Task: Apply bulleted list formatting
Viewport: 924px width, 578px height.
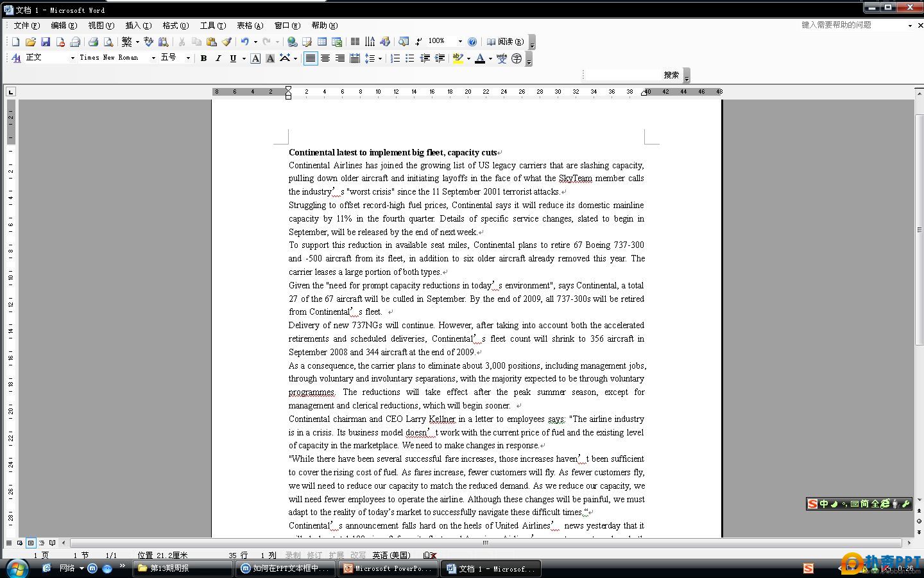Action: click(x=410, y=58)
